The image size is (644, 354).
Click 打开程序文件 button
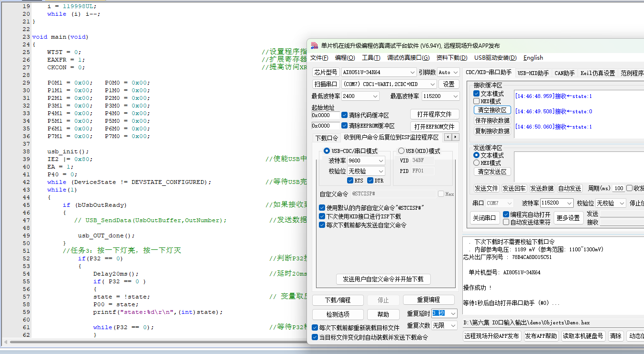click(435, 114)
